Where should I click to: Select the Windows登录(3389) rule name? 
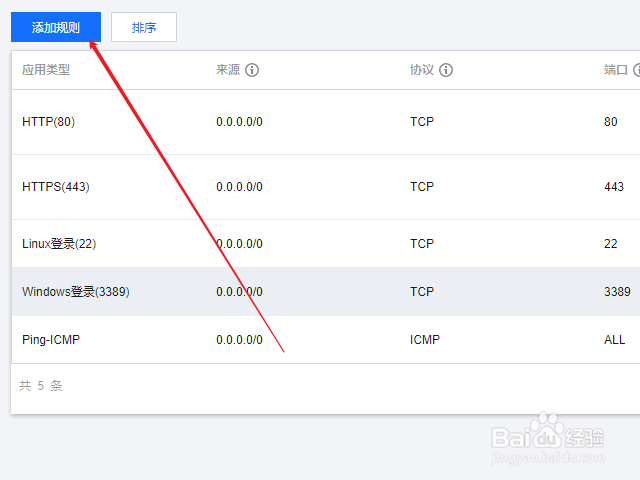(x=76, y=292)
